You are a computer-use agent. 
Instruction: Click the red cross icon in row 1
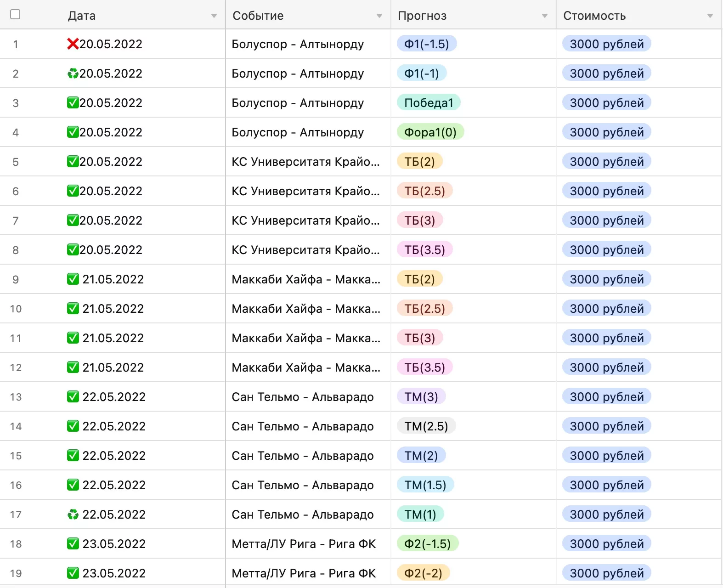(73, 44)
